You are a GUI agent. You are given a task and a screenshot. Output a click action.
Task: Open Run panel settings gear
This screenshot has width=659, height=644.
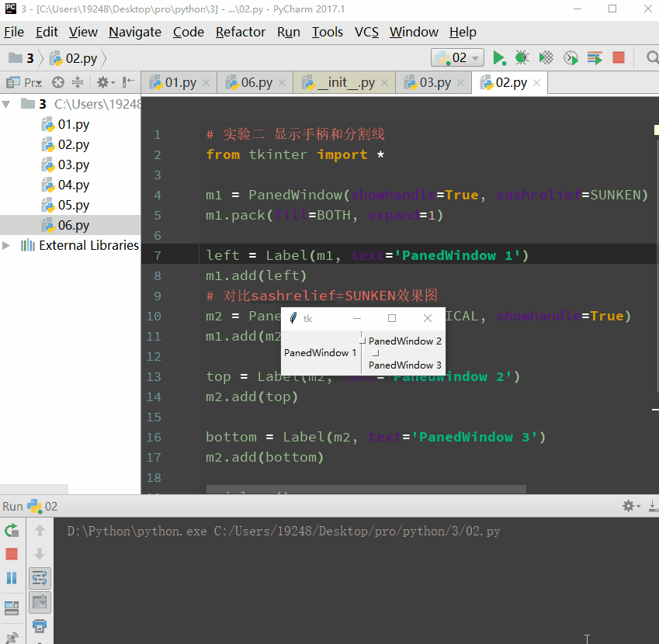pos(631,506)
